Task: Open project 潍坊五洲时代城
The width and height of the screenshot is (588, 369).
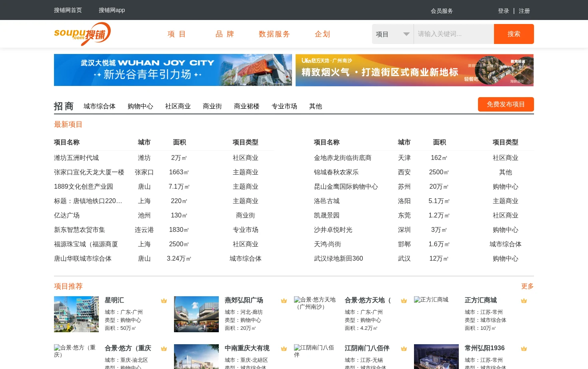Action: point(76,158)
